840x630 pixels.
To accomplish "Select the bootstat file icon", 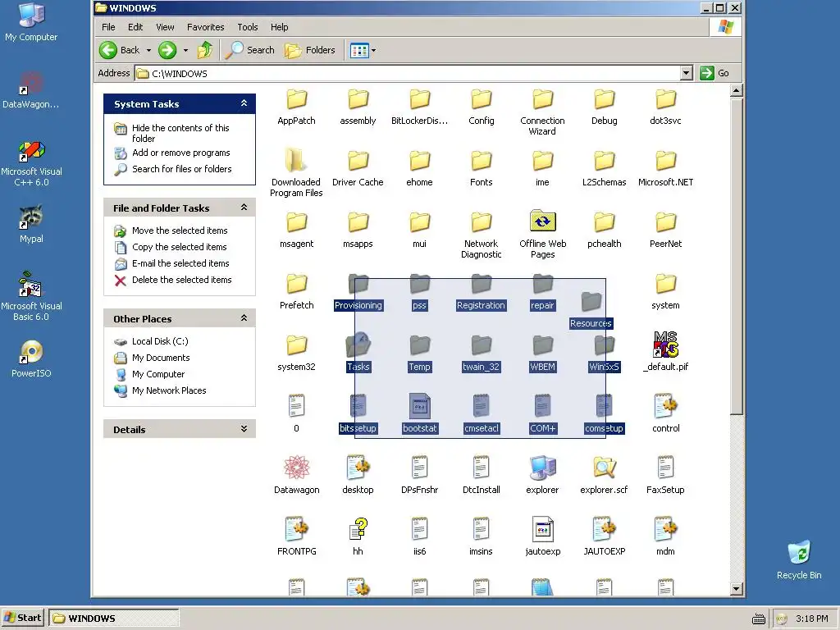I will (419, 406).
